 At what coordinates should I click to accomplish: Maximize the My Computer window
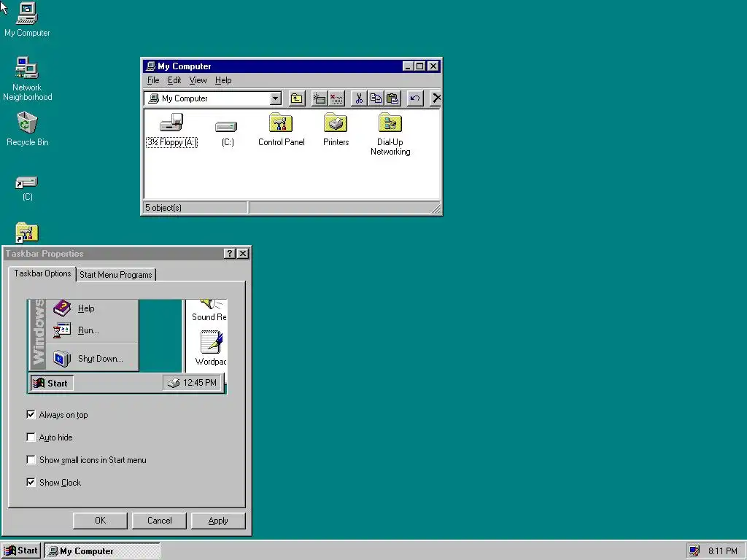point(419,66)
